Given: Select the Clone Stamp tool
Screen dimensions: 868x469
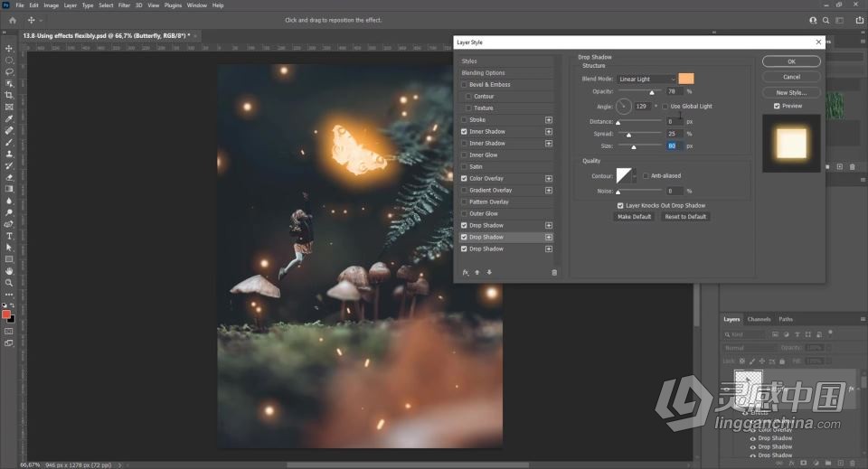Looking at the screenshot, I should [9, 154].
